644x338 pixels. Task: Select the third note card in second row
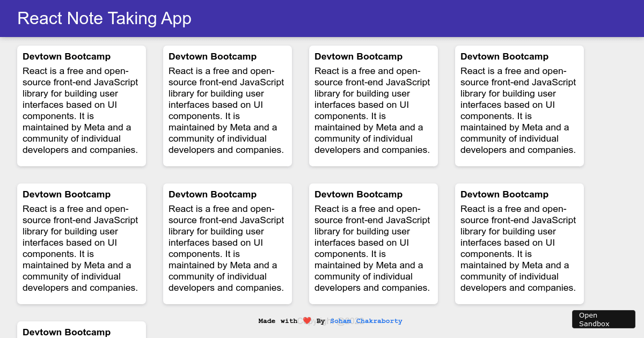point(373,243)
